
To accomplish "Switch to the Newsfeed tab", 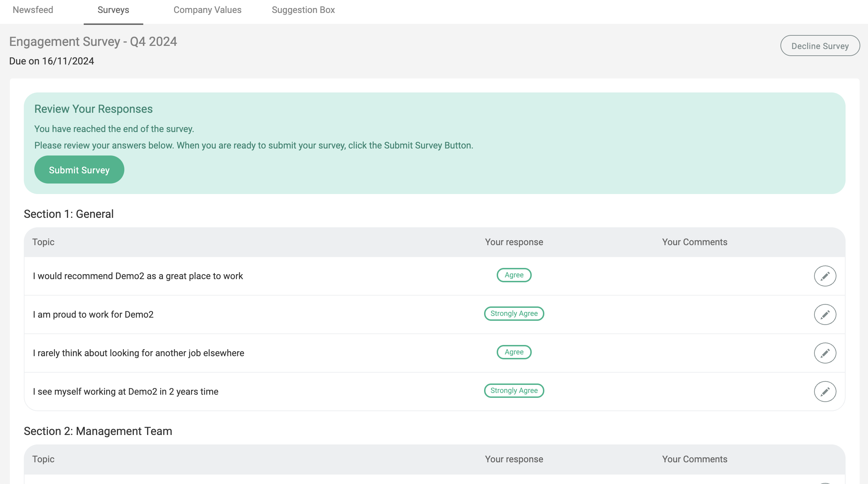I will click(x=33, y=10).
